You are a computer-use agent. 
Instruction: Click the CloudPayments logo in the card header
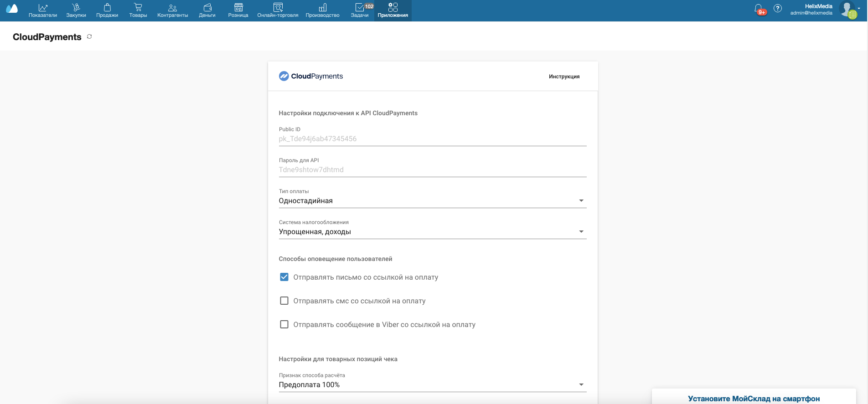pyautogui.click(x=311, y=76)
